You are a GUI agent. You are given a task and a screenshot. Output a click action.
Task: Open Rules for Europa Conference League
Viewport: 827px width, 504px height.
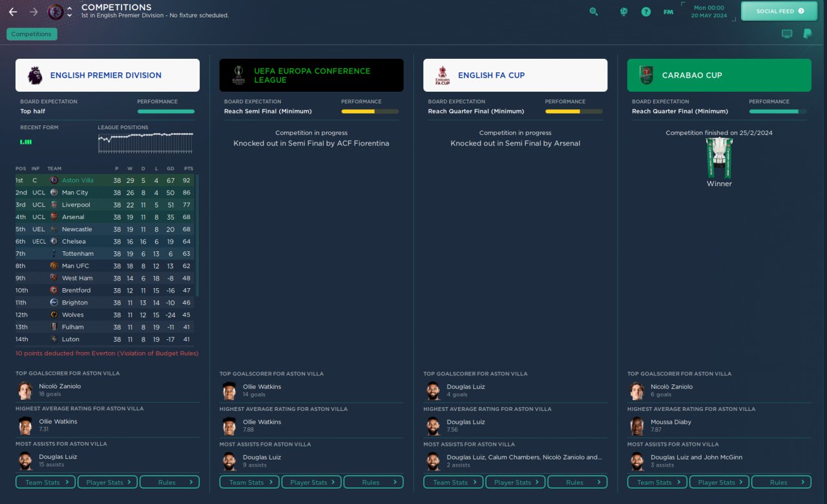373,482
